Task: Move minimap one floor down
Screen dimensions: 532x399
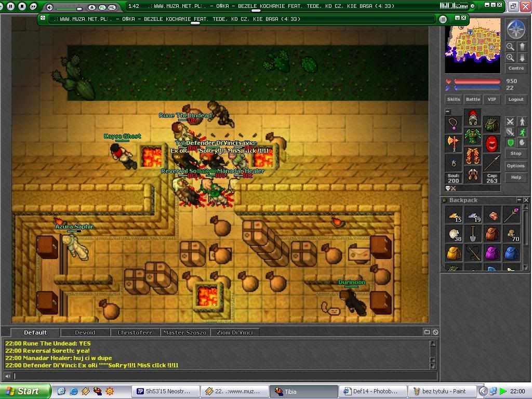Action: [x=522, y=58]
